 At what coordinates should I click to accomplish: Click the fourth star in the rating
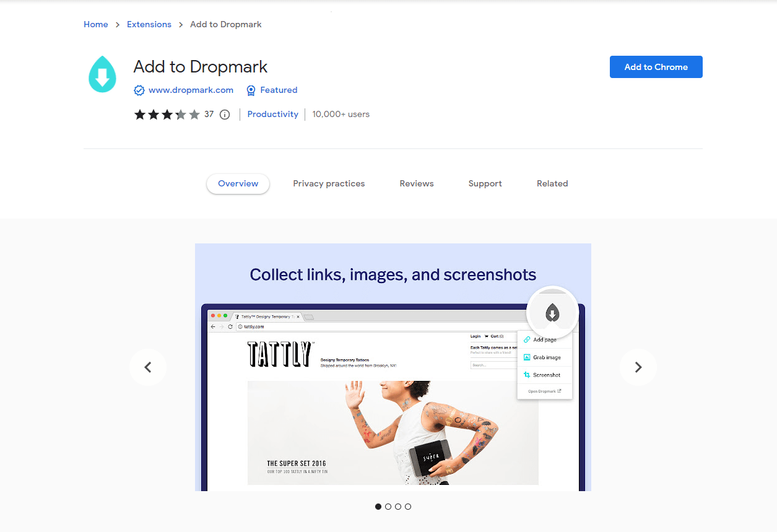(180, 115)
